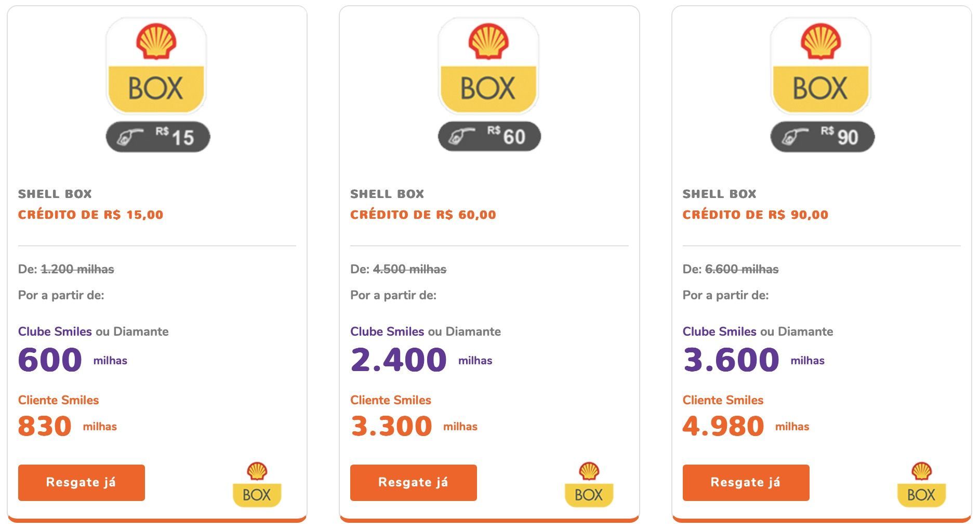Viewport: 980px width, 528px height.
Task: Click the R$15 fuel pump badge
Action: 158,137
